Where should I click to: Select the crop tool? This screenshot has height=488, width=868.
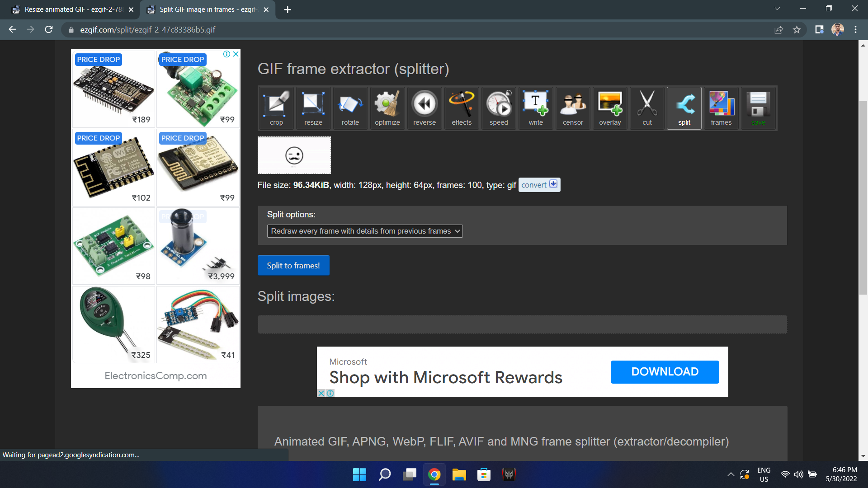276,108
